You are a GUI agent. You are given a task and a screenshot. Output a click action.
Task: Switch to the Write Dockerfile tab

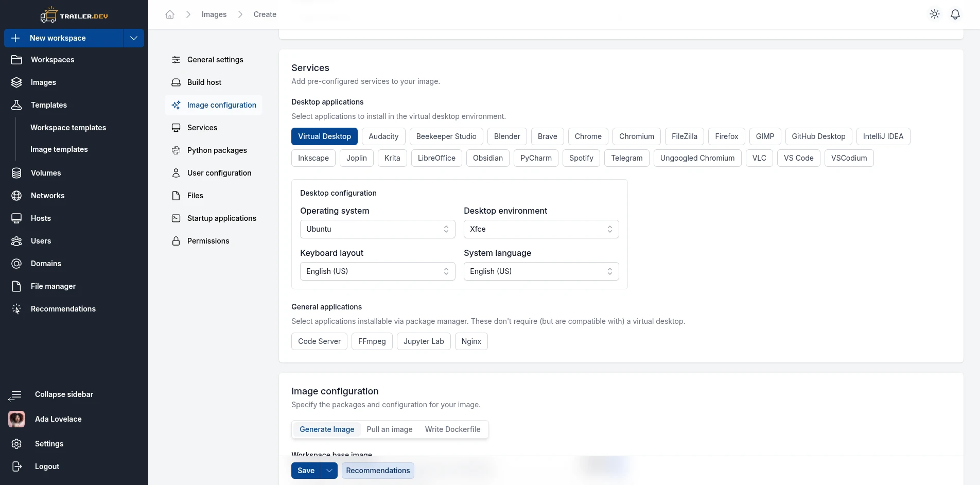(452, 429)
